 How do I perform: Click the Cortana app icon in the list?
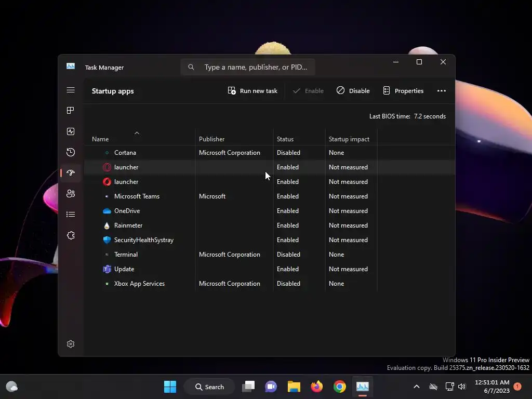coord(107,153)
